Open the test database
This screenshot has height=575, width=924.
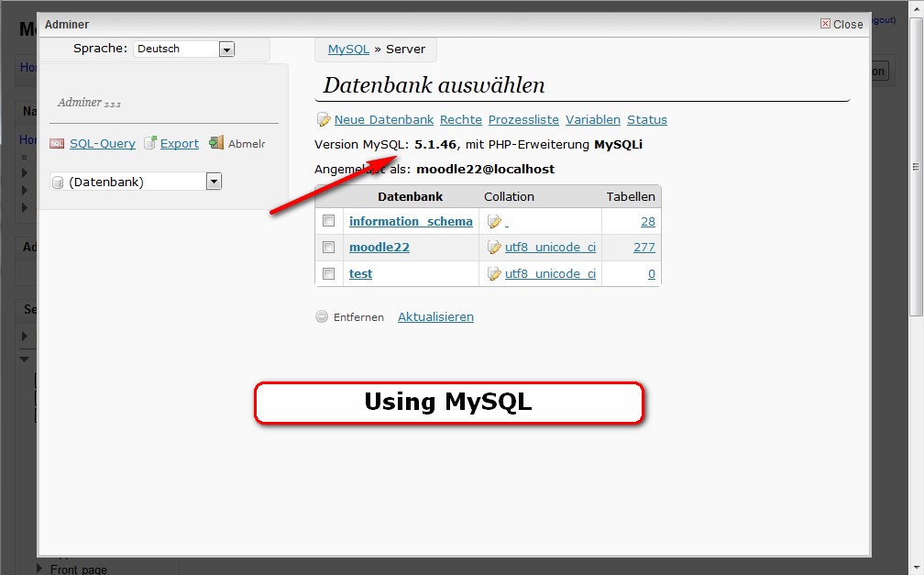(360, 273)
